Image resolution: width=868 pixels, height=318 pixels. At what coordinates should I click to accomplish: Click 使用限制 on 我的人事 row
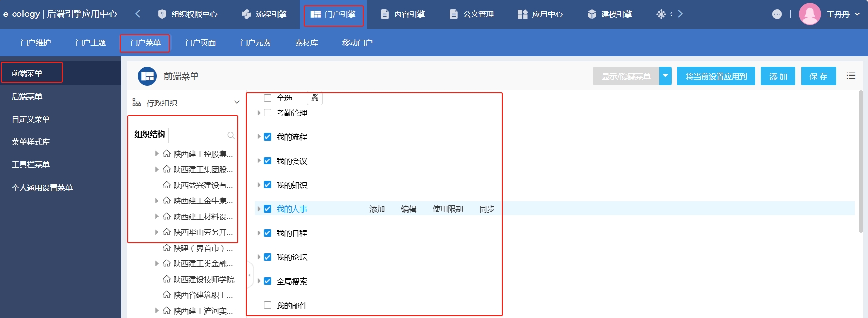click(x=448, y=209)
